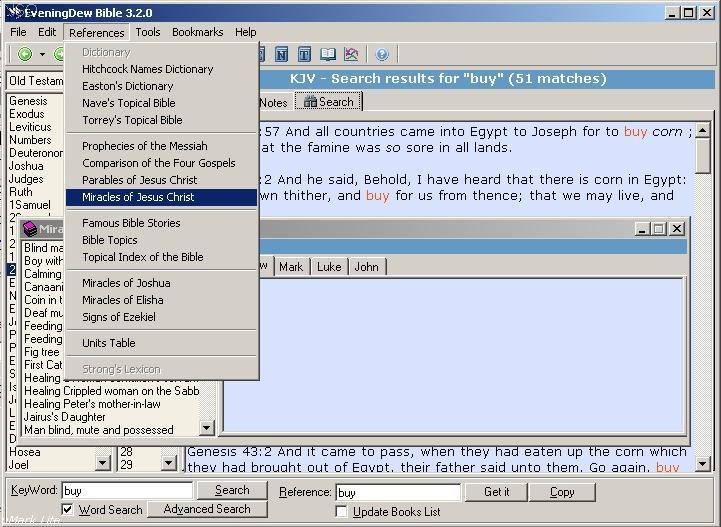Select Parables of Jesus Christ

[x=161, y=180]
